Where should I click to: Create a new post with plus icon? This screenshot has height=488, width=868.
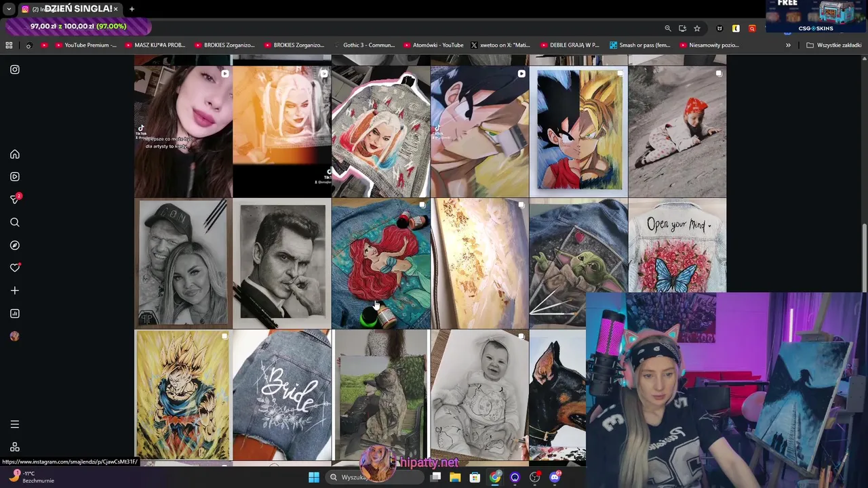(x=14, y=291)
